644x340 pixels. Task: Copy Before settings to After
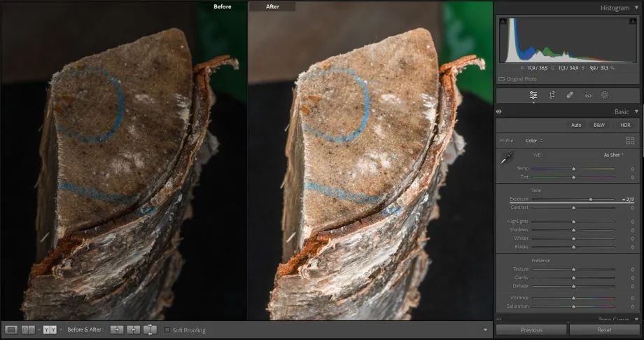(x=117, y=329)
